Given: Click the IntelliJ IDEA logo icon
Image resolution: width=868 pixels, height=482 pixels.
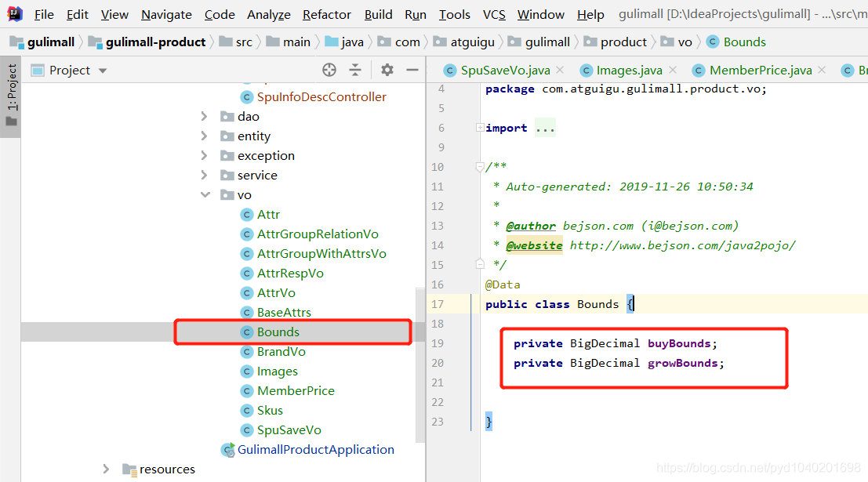Looking at the screenshot, I should point(14,13).
